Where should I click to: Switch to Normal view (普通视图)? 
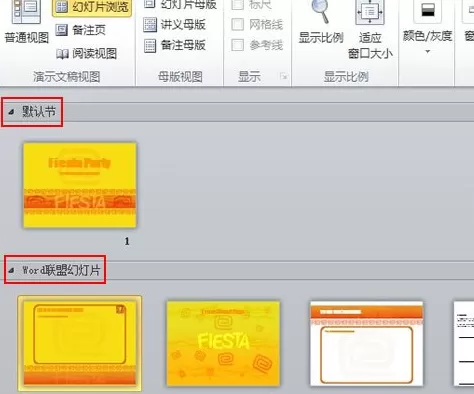point(26,22)
